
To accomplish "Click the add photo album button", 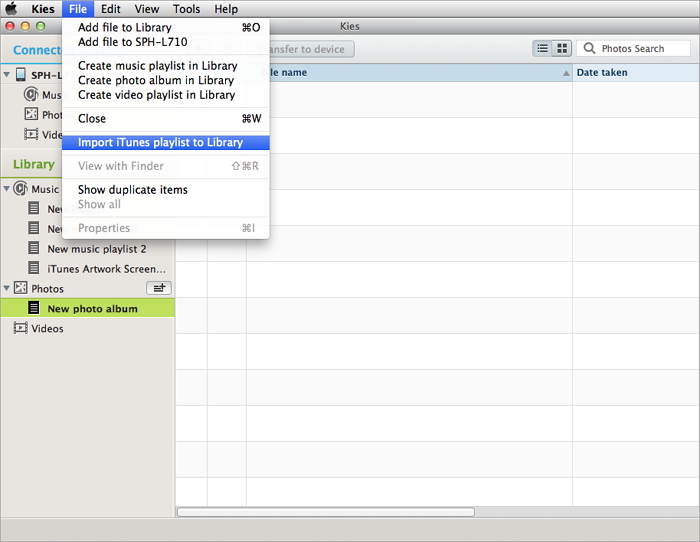I will (x=159, y=288).
